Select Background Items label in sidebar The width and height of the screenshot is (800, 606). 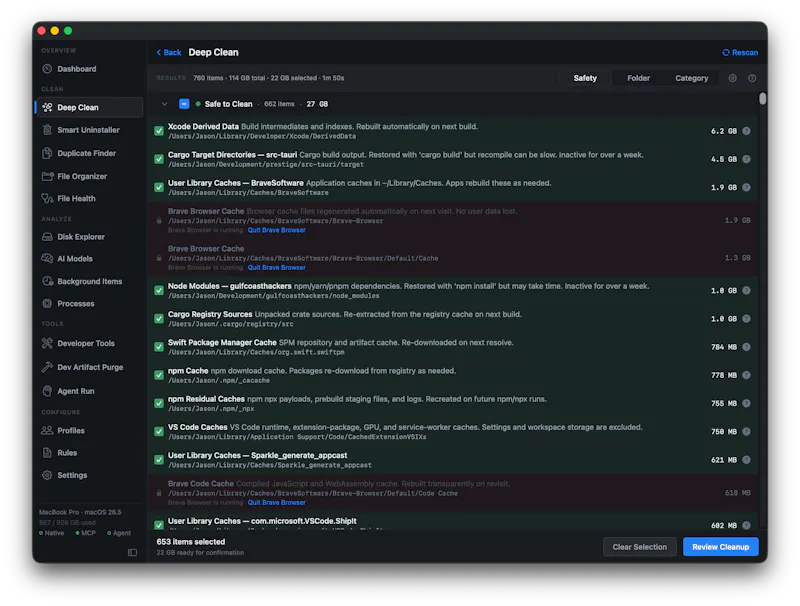pos(90,281)
